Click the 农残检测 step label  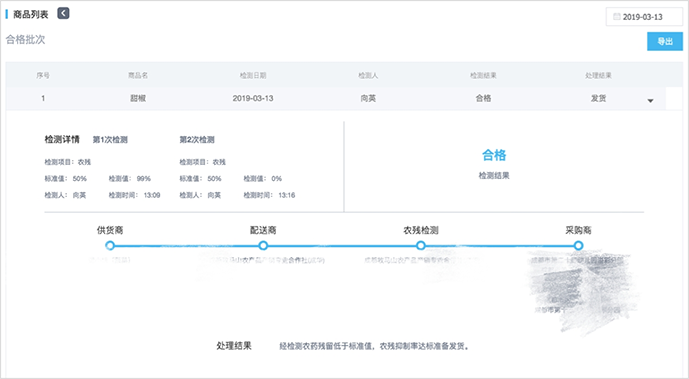(421, 230)
